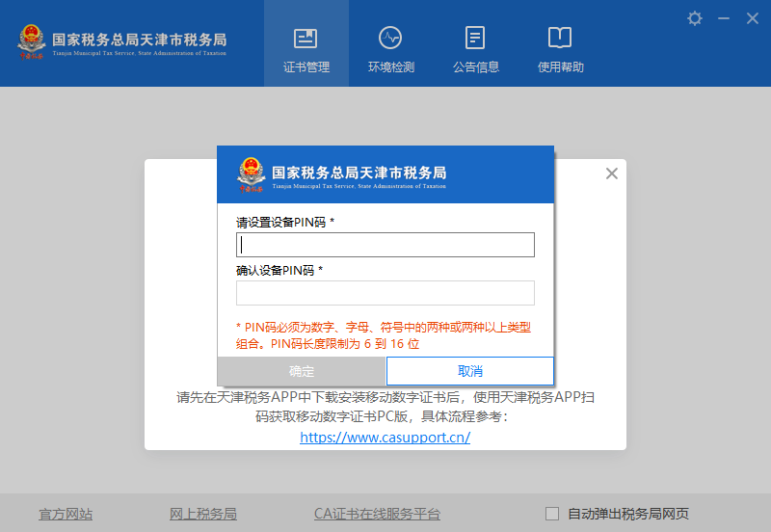This screenshot has height=532, width=771.
Task: Close the white panel behind the PIN dialog
Action: 612,173
